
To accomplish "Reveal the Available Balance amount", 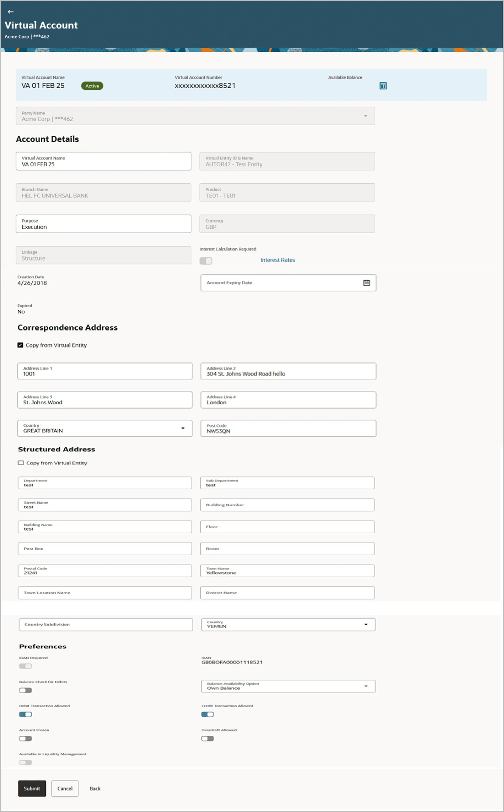I will pos(383,86).
